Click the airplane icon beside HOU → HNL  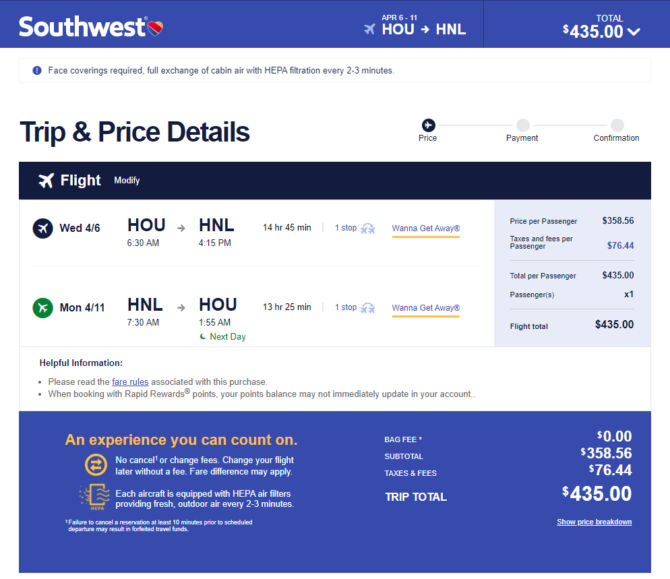click(370, 29)
